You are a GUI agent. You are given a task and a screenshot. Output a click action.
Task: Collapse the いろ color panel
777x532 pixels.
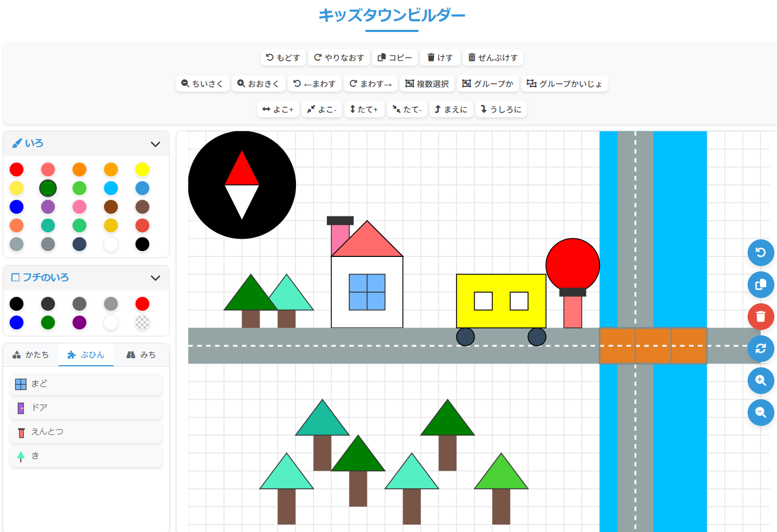155,144
